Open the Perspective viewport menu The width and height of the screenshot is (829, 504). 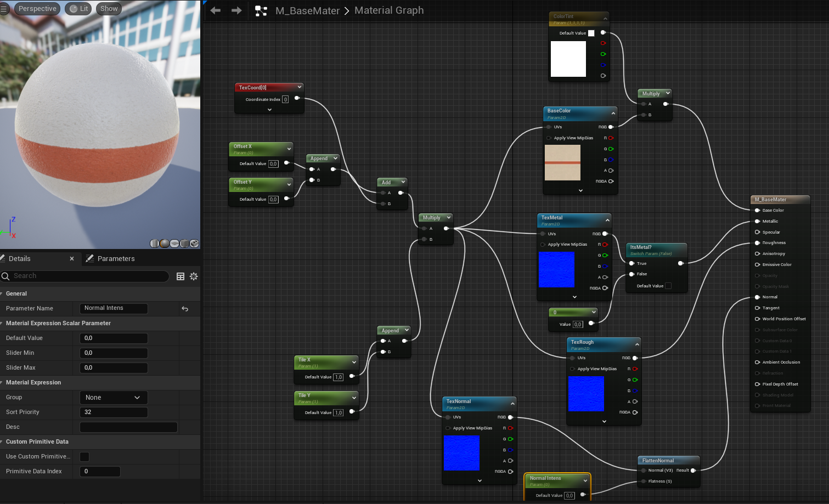(37, 9)
